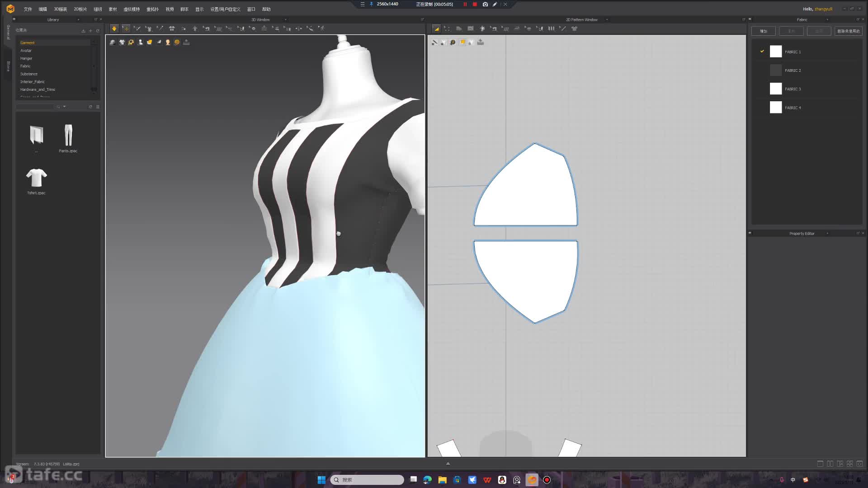
Task: Toggle the garment display icon in 3D view
Action: [x=113, y=42]
